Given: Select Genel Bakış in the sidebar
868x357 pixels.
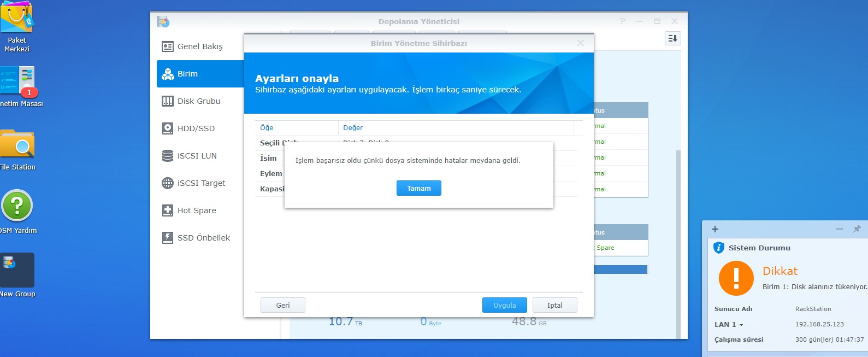Looking at the screenshot, I should (199, 46).
